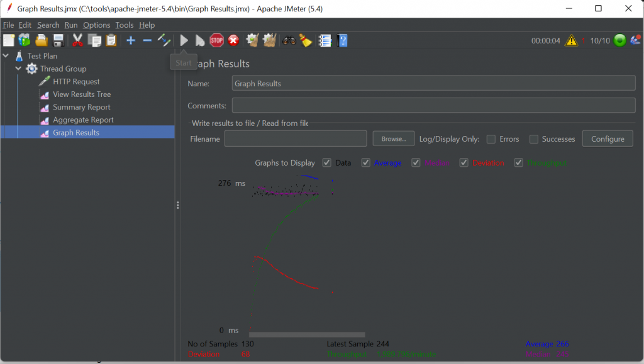This screenshot has width=644, height=364.
Task: Click the Expand All plus icon
Action: tap(131, 40)
